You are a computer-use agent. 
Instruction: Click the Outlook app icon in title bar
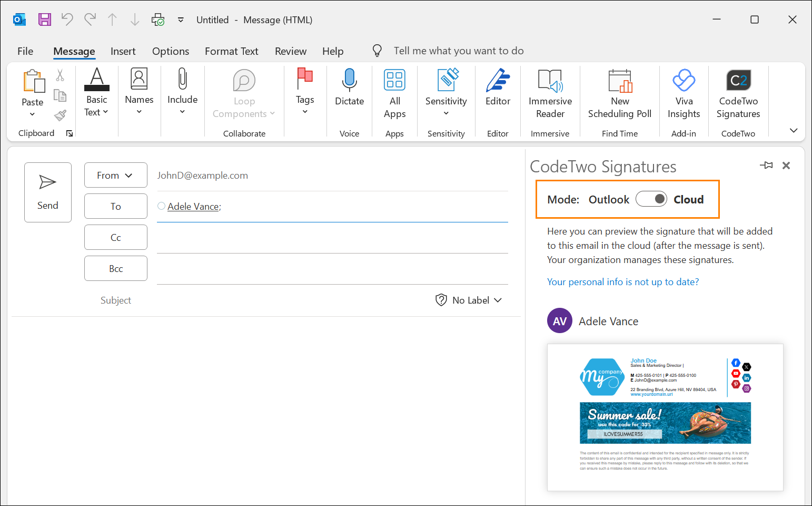pos(19,20)
